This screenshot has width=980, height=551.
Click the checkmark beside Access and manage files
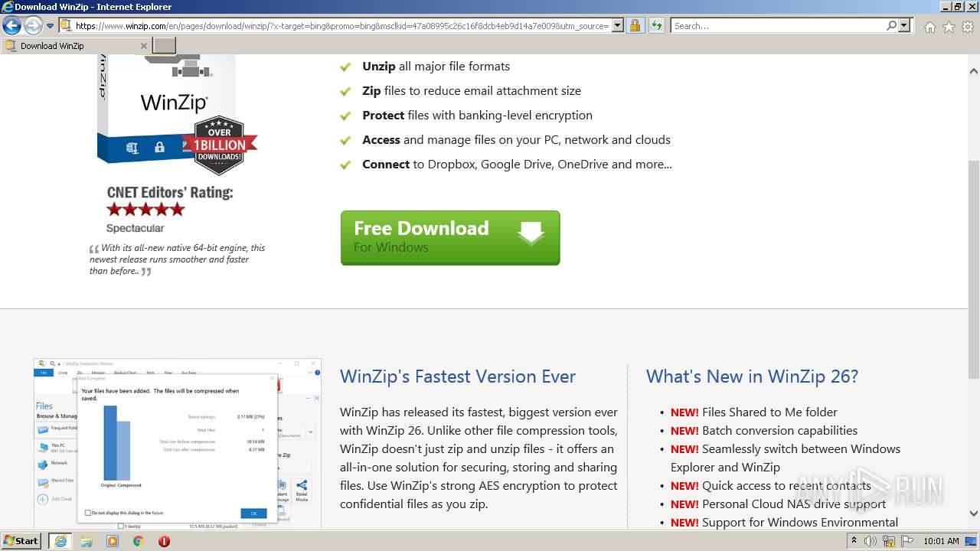click(x=345, y=141)
